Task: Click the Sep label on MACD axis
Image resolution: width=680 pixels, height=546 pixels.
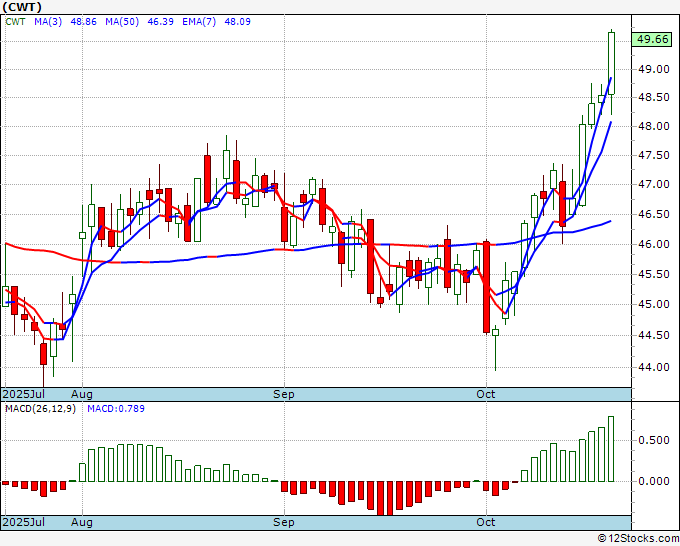Action: (x=284, y=522)
